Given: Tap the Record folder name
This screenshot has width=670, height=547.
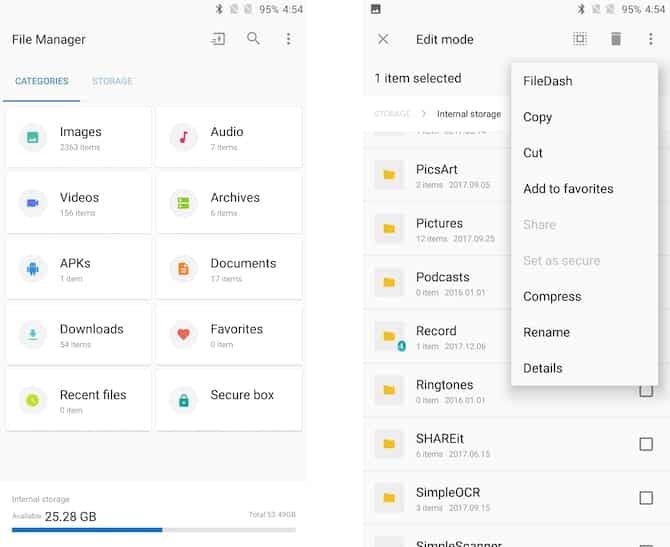Looking at the screenshot, I should click(x=436, y=331).
